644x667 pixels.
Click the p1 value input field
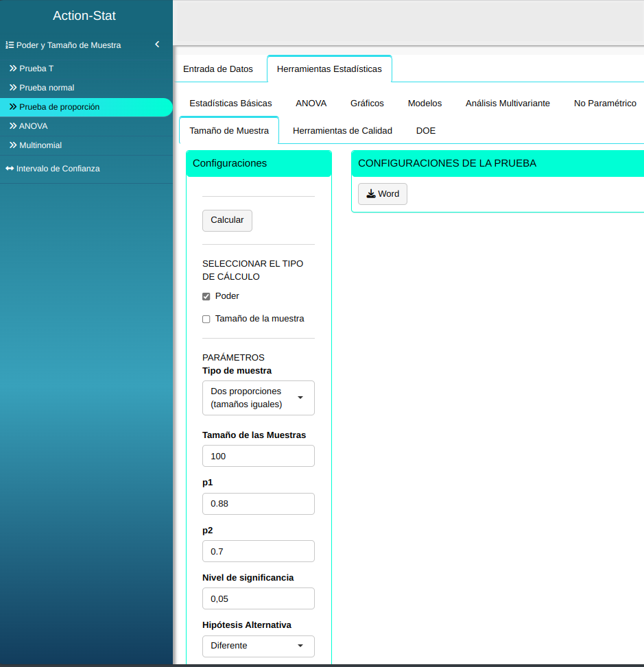258,504
